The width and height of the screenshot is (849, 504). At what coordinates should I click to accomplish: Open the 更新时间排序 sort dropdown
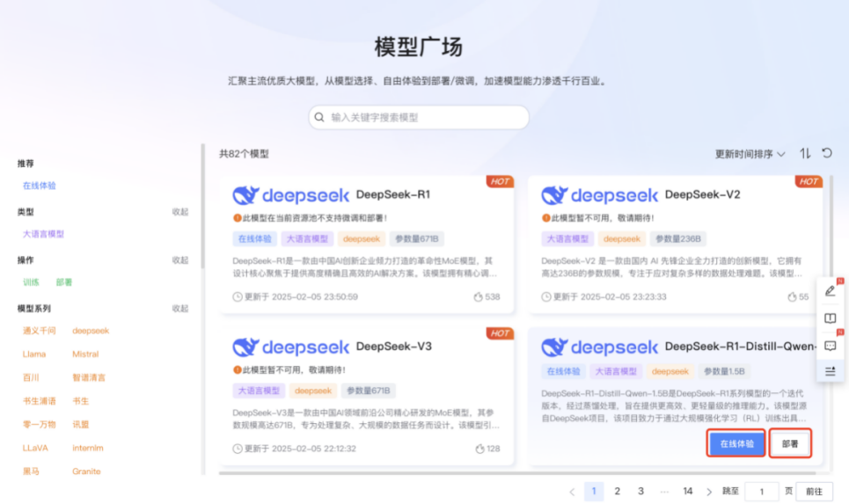coord(750,154)
